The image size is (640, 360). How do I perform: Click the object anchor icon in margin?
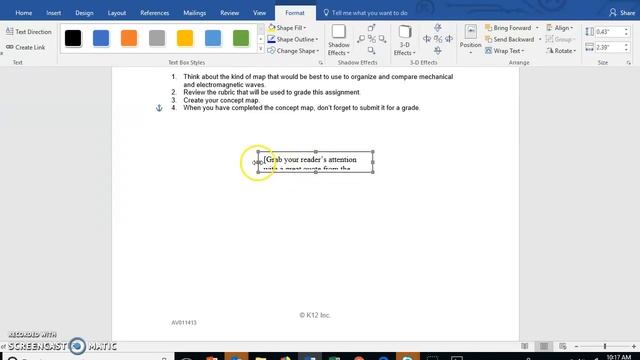point(159,108)
